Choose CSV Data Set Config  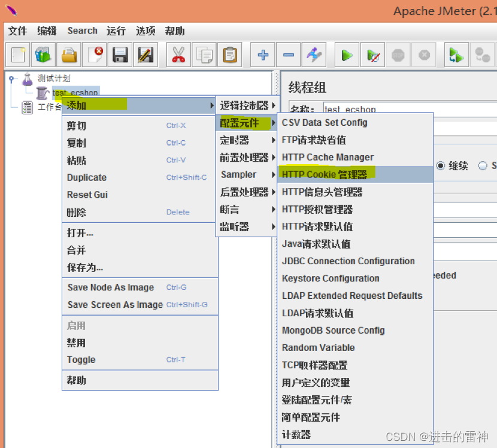(355, 123)
